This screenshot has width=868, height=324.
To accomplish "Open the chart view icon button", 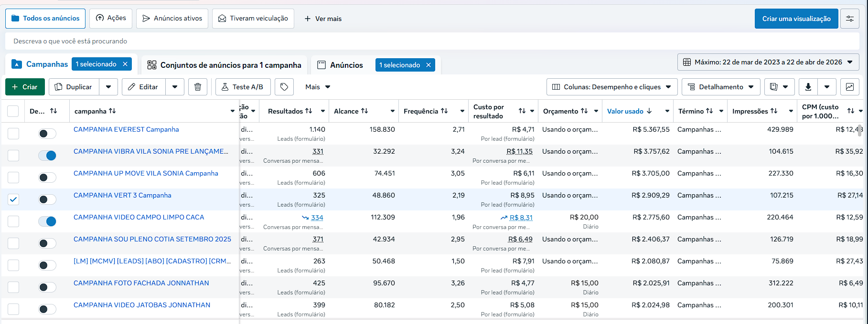I will point(850,87).
